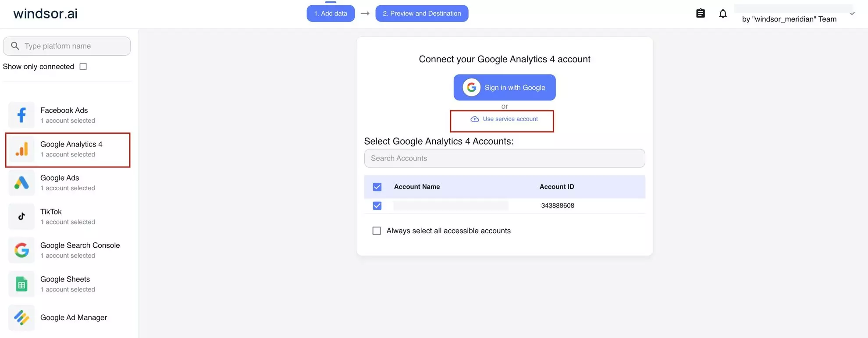Click the by "windsor_meridian" Team label

coord(789,19)
